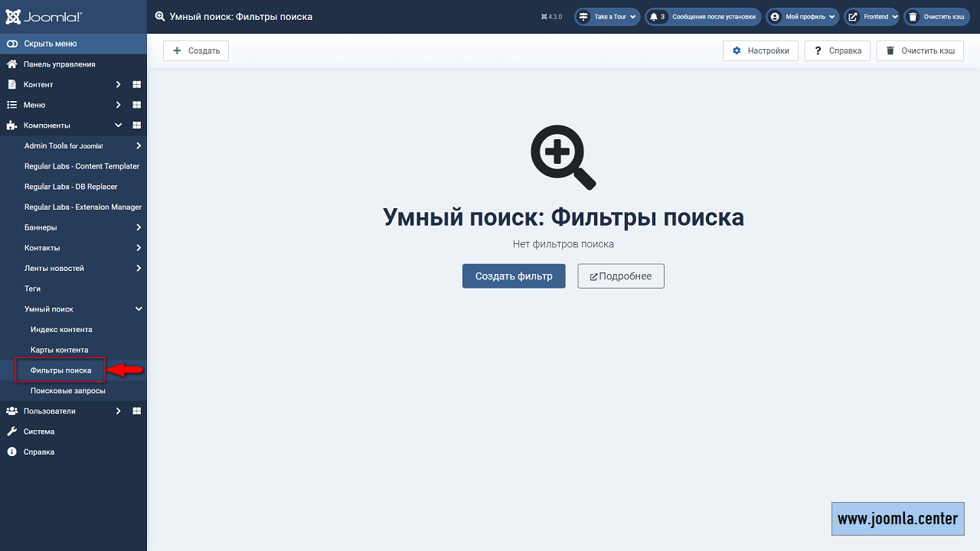The height and width of the screenshot is (551, 980).
Task: Click the Создать фильтр button
Action: tap(514, 276)
